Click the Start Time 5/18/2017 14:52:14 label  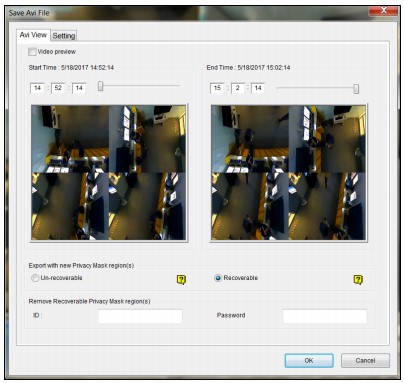(x=71, y=68)
